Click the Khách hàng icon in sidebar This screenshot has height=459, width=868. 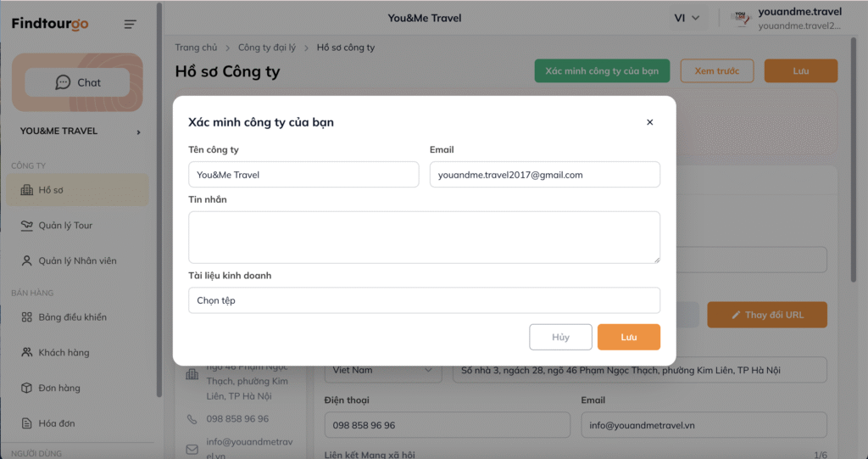25,352
